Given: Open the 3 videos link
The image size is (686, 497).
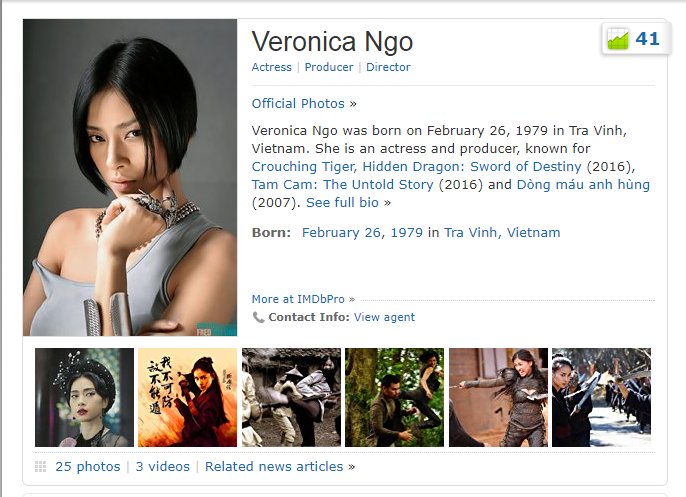Looking at the screenshot, I should coord(165,466).
